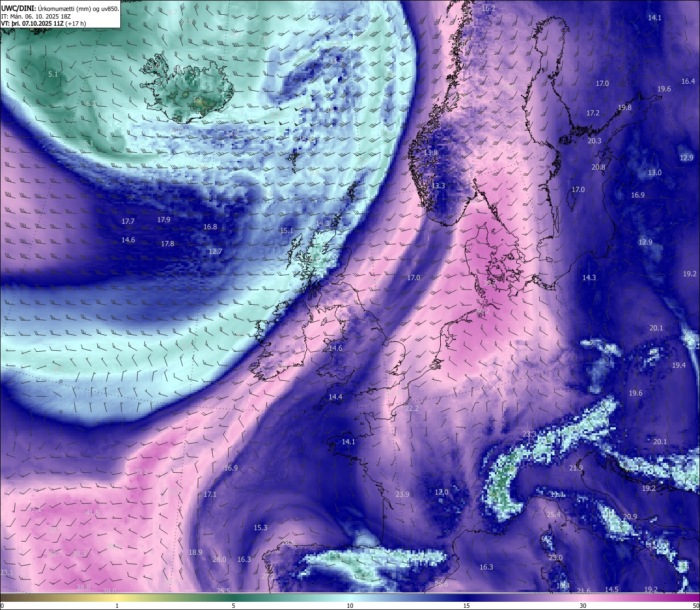Select the 23.3 value near the Alps
This screenshot has width=700, height=610.
point(529,434)
